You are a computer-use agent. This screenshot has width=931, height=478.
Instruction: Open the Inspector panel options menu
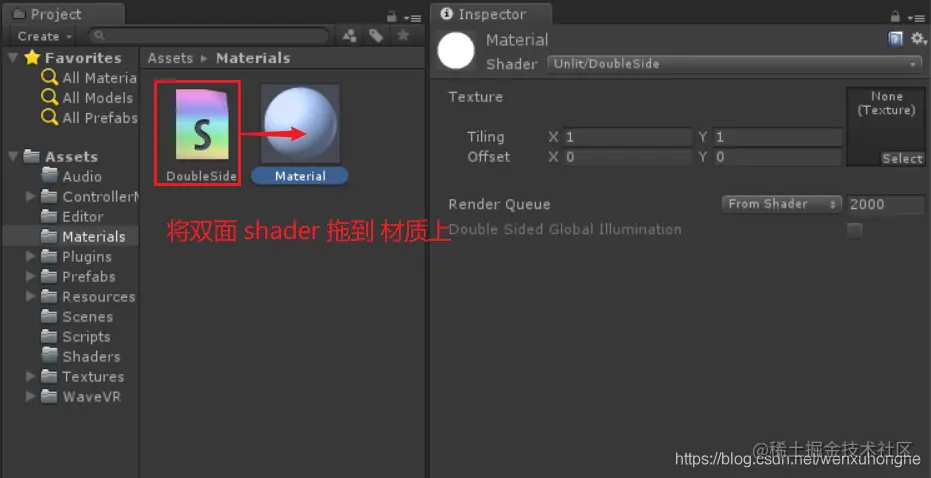point(916,18)
